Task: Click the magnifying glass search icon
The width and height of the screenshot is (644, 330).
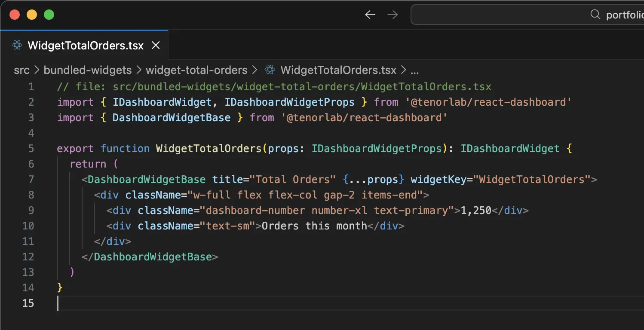Action: tap(595, 14)
